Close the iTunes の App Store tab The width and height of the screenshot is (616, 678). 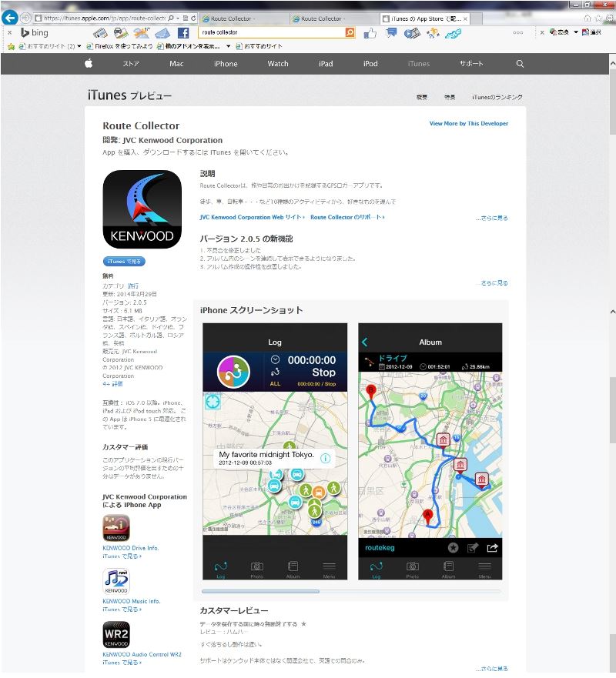tap(465, 18)
